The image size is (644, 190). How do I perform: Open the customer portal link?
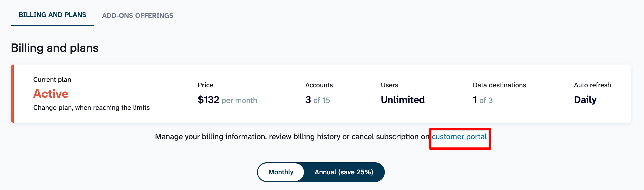click(459, 137)
